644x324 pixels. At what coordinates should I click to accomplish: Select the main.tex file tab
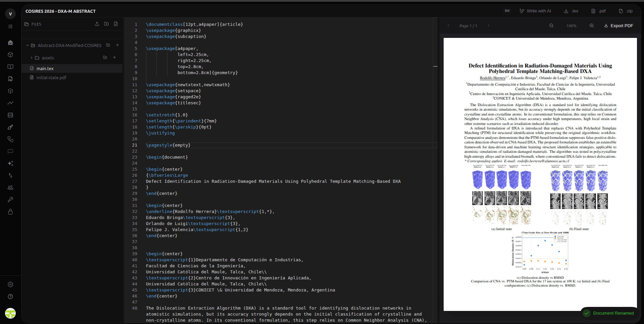pyautogui.click(x=45, y=68)
